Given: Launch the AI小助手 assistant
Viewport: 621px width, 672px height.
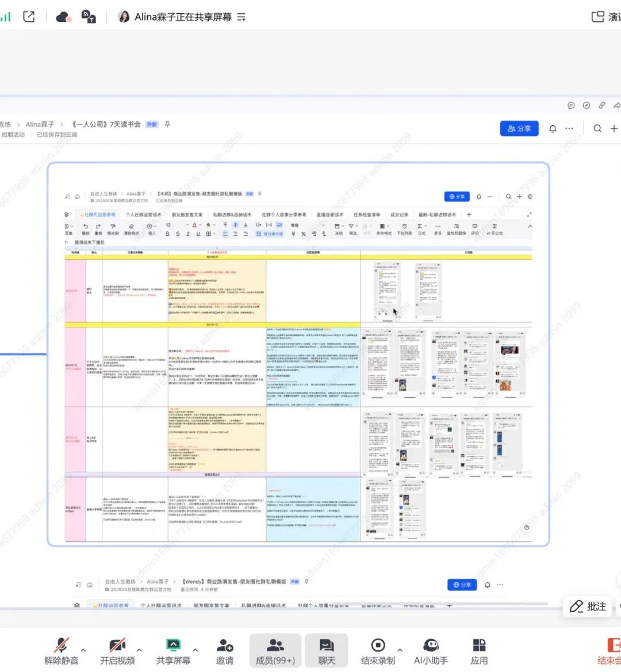Looking at the screenshot, I should [x=431, y=651].
